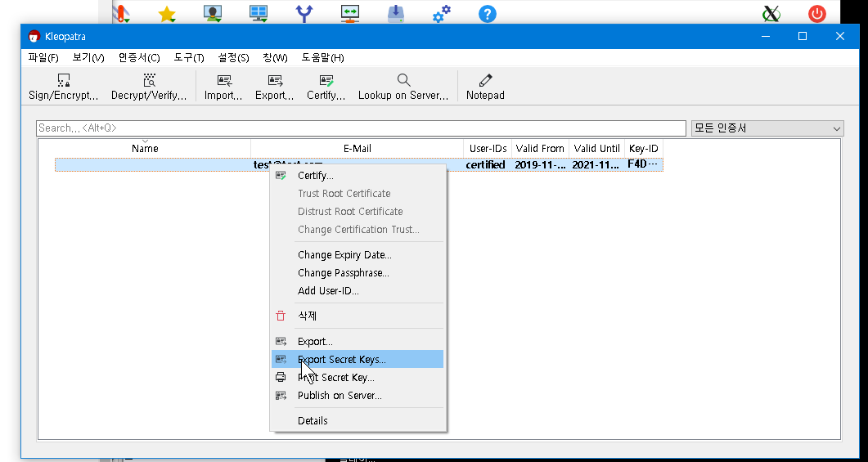The width and height of the screenshot is (868, 462).
Task: Open the 도움말(H) menu
Action: [x=322, y=57]
